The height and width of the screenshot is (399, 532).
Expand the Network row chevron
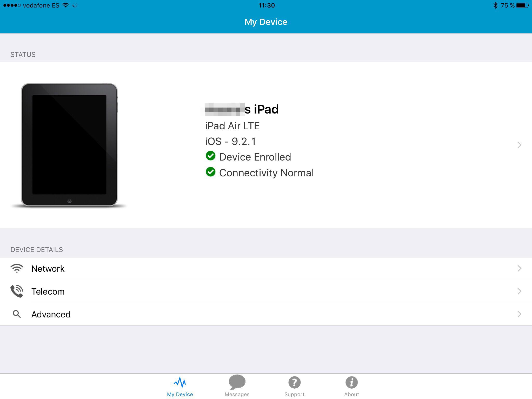coord(519,268)
